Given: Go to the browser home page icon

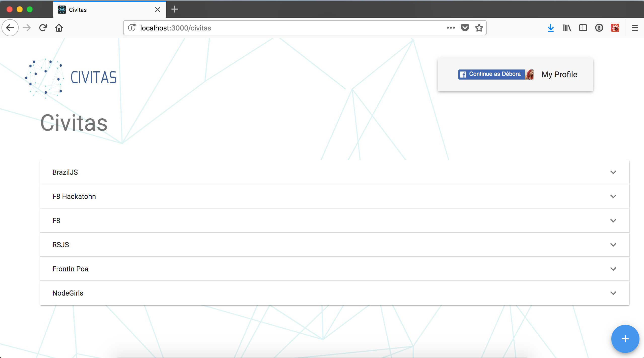Looking at the screenshot, I should (59, 28).
